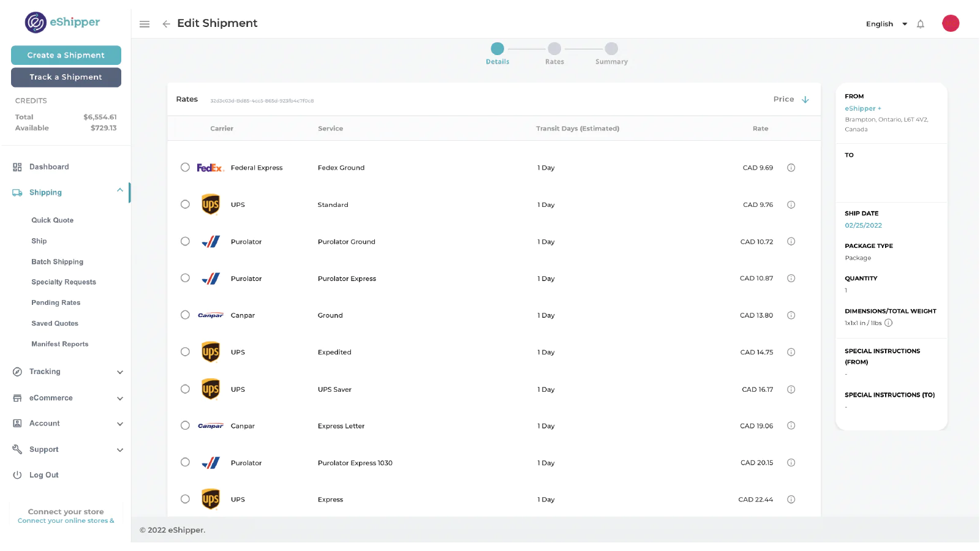The height and width of the screenshot is (551, 980).
Task: Open info icon for UPS Standard rate
Action: (791, 204)
